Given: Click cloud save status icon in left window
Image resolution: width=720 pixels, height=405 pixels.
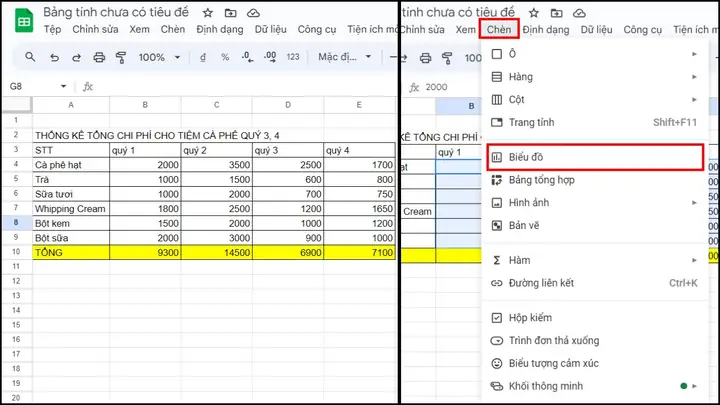Looking at the screenshot, I should [x=253, y=13].
